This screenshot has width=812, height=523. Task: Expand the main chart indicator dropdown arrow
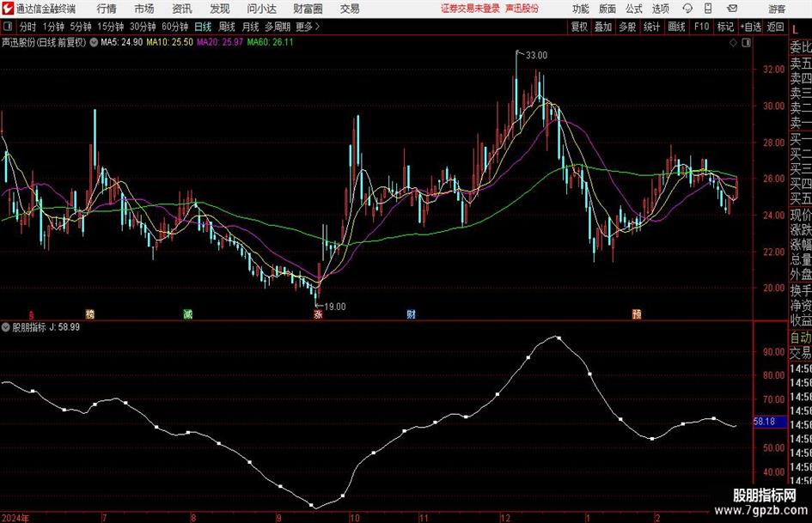[94, 42]
